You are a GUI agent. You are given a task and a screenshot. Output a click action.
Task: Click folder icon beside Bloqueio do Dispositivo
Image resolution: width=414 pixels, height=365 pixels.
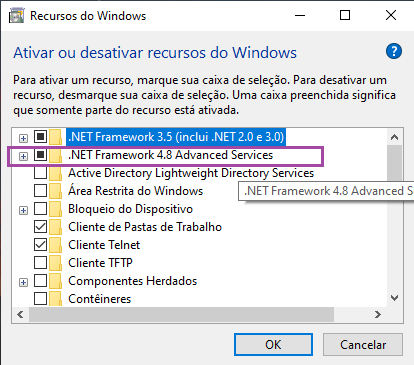point(55,209)
